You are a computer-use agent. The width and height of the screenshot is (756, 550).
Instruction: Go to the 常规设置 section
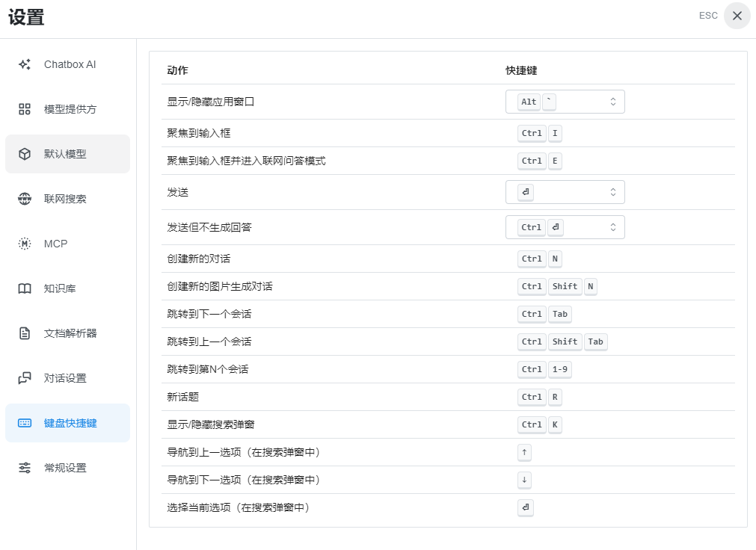[x=66, y=468]
